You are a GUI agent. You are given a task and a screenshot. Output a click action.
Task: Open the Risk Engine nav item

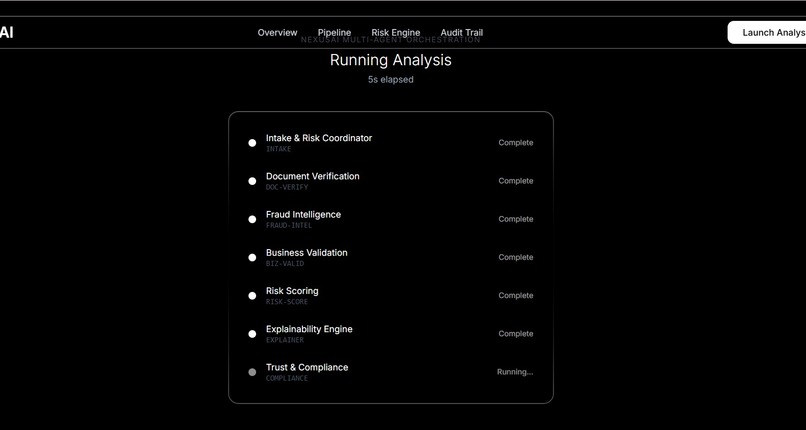pos(395,32)
